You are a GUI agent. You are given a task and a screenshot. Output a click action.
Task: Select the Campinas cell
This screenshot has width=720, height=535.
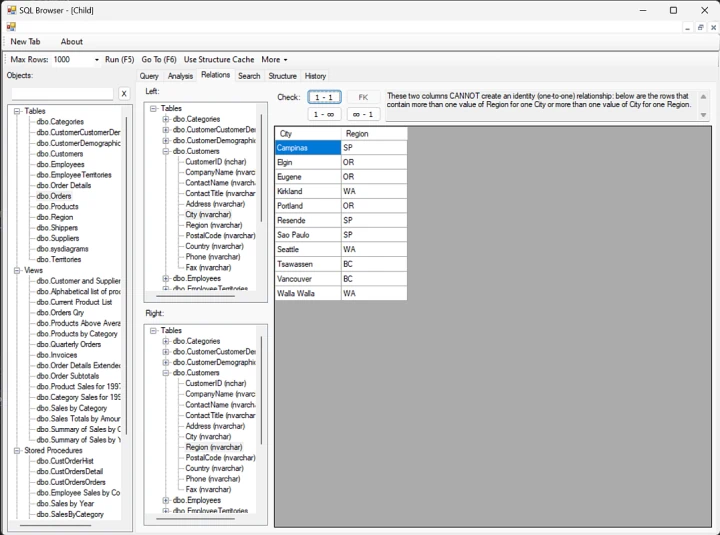(x=308, y=148)
